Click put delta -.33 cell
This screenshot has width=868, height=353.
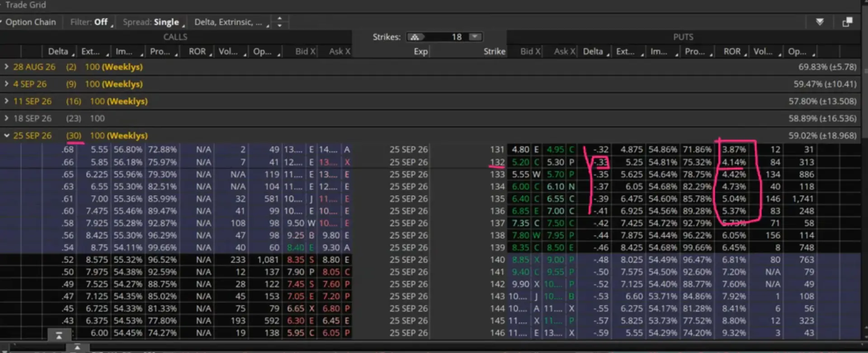coord(601,162)
